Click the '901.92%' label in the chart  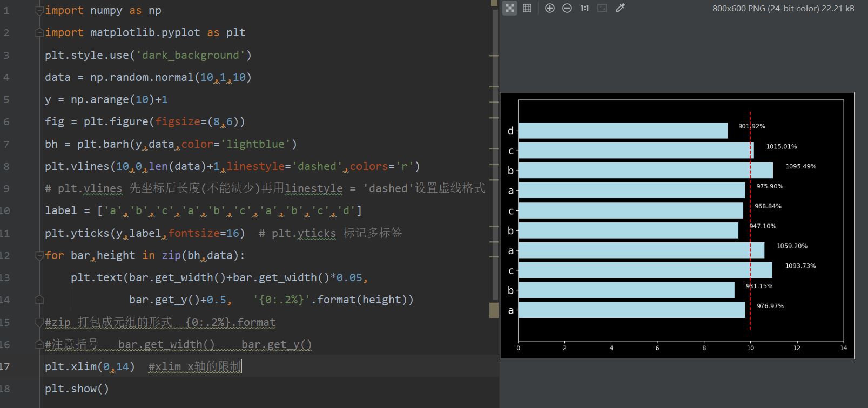tap(752, 126)
